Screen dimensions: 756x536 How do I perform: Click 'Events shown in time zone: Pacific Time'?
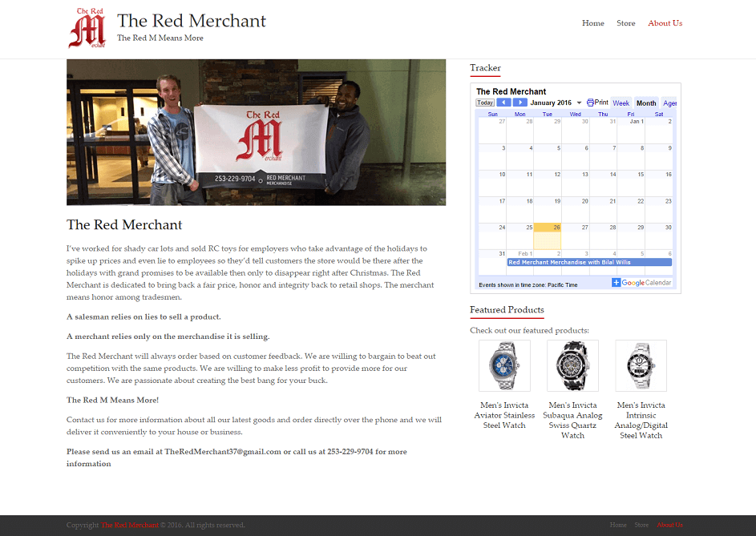(528, 285)
